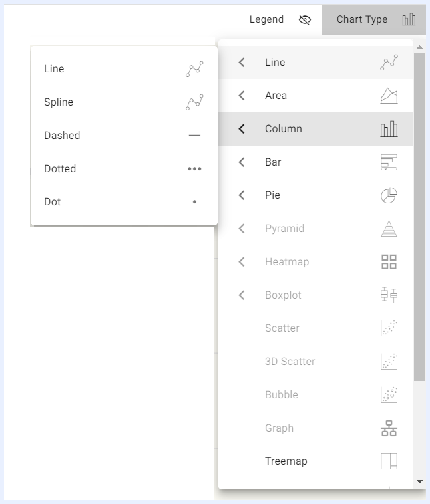Expand the Bar submenu chevron
430x504 pixels.
coord(242,162)
